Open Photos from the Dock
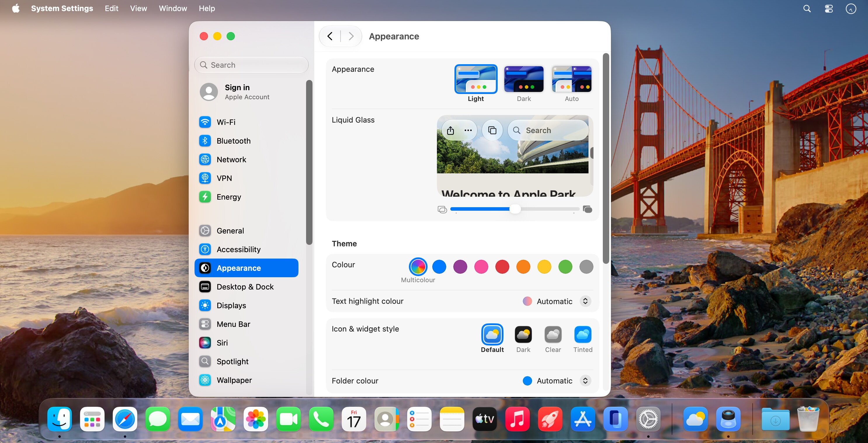This screenshot has height=443, width=868. pos(256,419)
